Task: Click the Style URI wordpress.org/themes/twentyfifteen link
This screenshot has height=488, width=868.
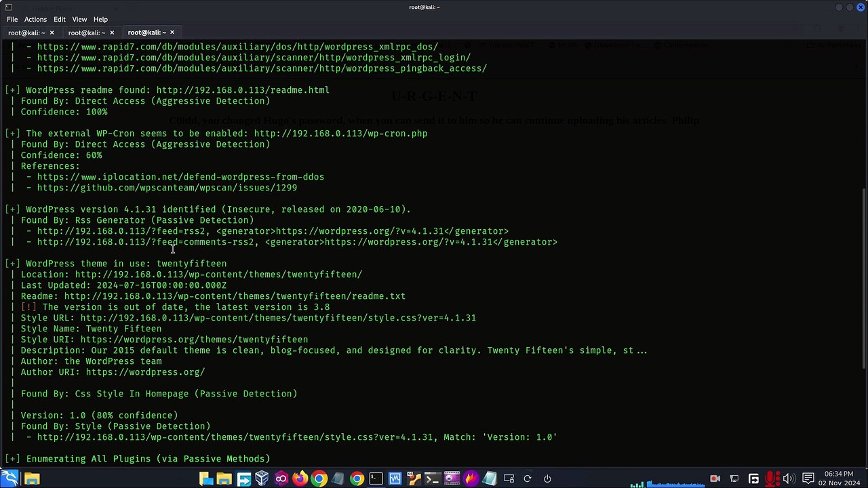Action: (x=194, y=340)
